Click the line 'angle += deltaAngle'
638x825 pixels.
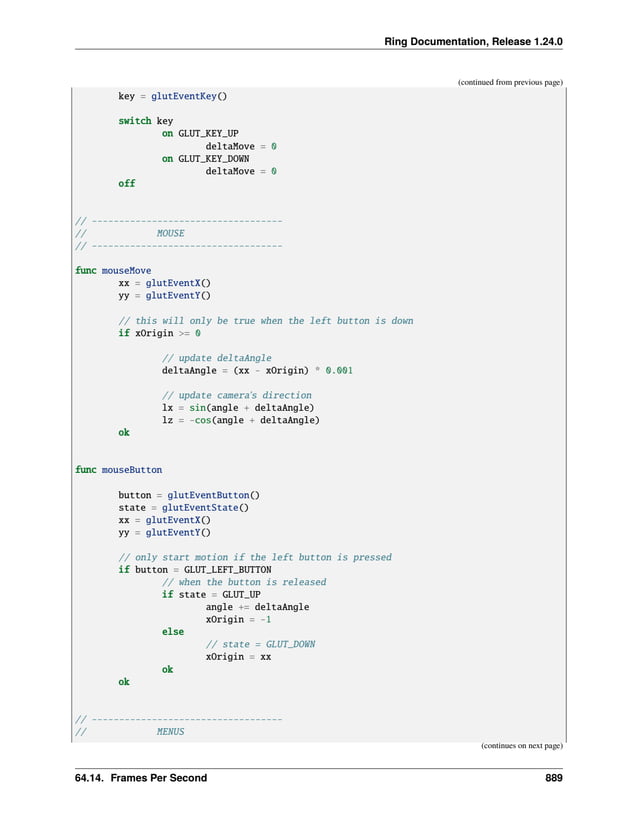coord(257,607)
